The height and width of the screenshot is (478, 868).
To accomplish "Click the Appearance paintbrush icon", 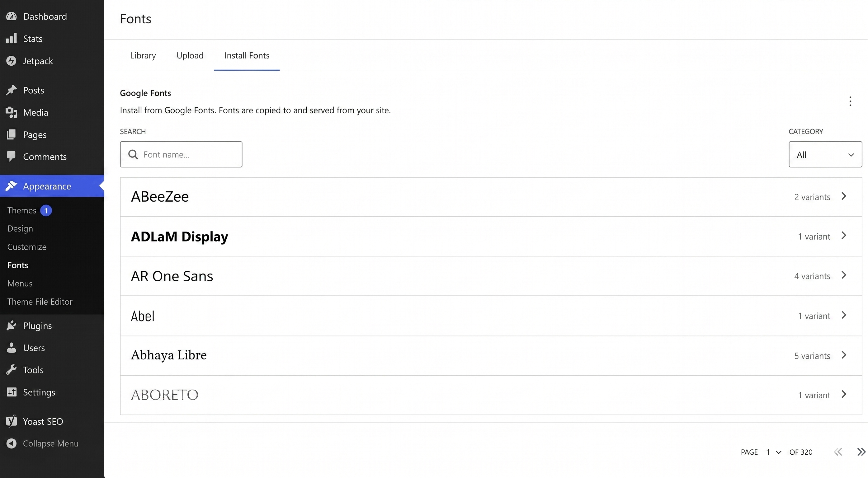I will point(12,186).
